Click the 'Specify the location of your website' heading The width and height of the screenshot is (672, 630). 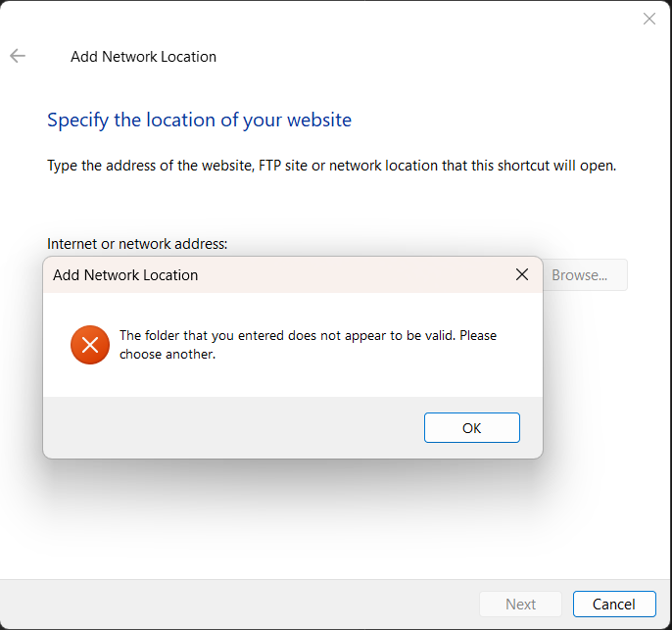point(199,120)
